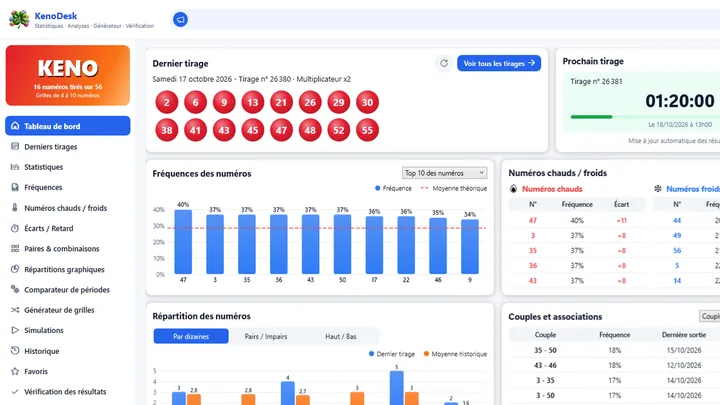The width and height of the screenshot is (720, 405).
Task: Click the refresh icon in Dernier tirage
Action: pos(444,63)
